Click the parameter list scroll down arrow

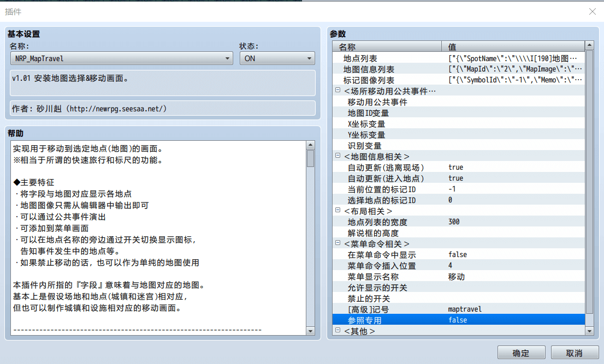[x=589, y=331]
